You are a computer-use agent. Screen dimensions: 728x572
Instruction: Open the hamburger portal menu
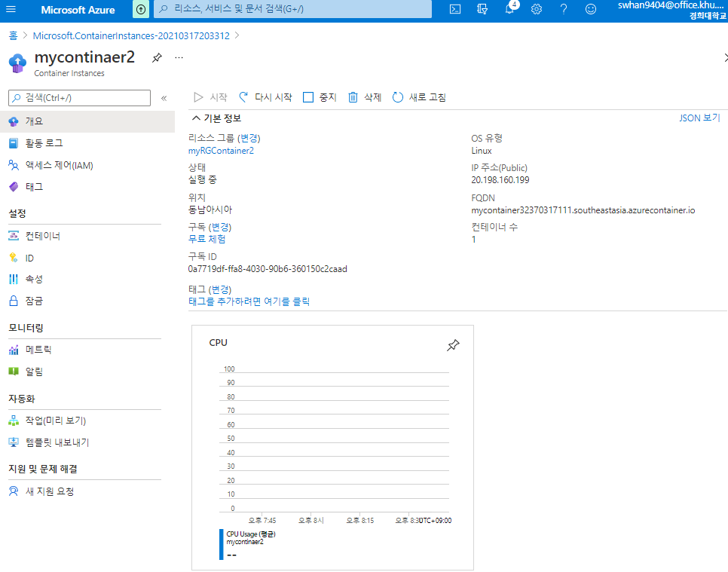pyautogui.click(x=11, y=9)
